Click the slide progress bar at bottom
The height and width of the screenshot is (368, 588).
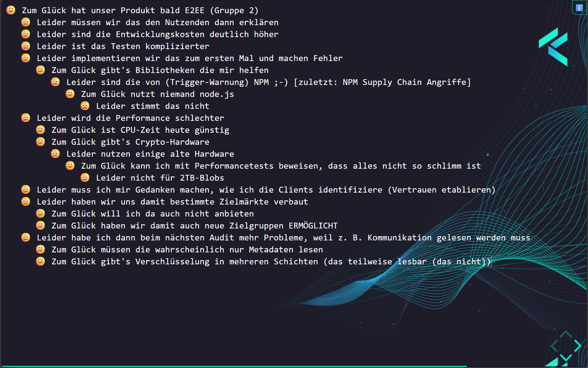click(x=233, y=366)
